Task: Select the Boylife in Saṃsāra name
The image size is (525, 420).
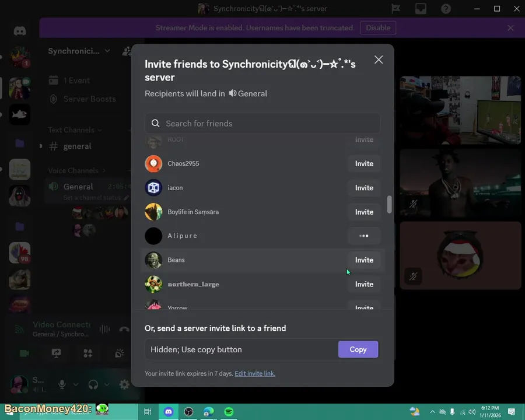Action: click(x=193, y=212)
